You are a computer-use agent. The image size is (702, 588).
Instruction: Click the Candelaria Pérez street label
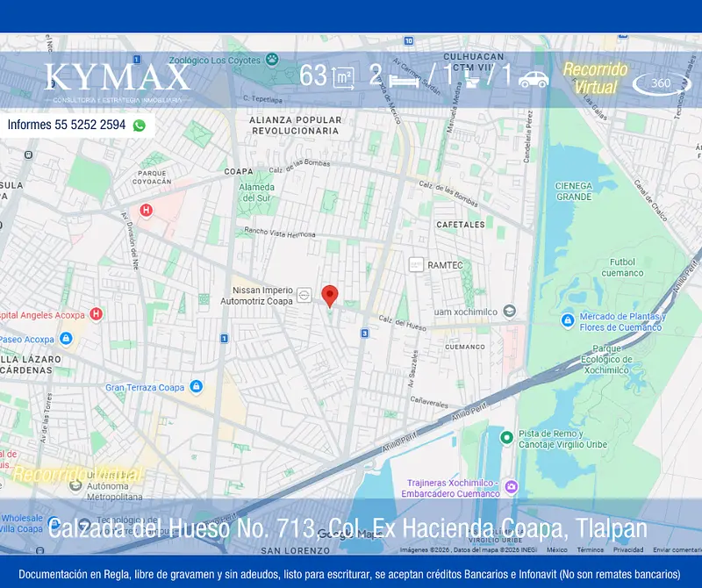[529, 137]
